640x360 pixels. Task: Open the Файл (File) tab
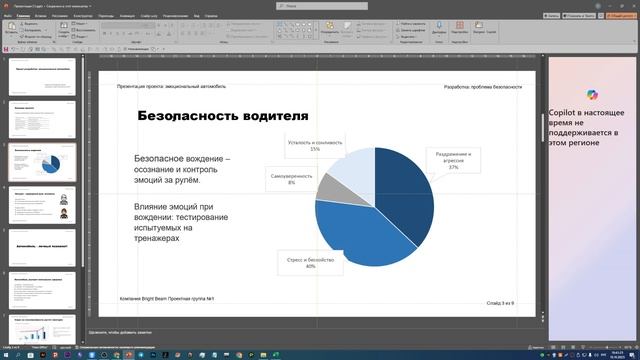(x=7, y=16)
